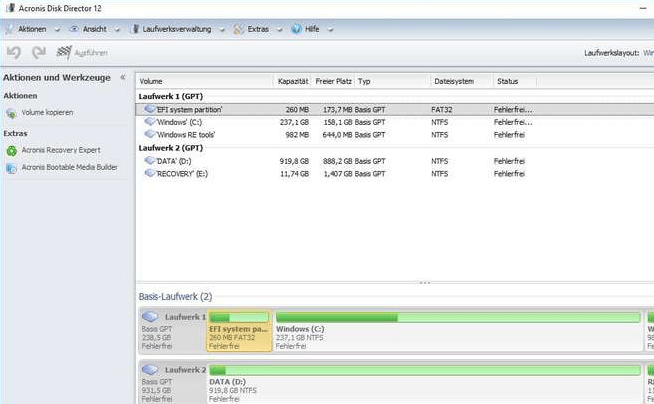Screen dimensions: 654x404
Task: Sort by the Status column header
Action: click(x=515, y=81)
